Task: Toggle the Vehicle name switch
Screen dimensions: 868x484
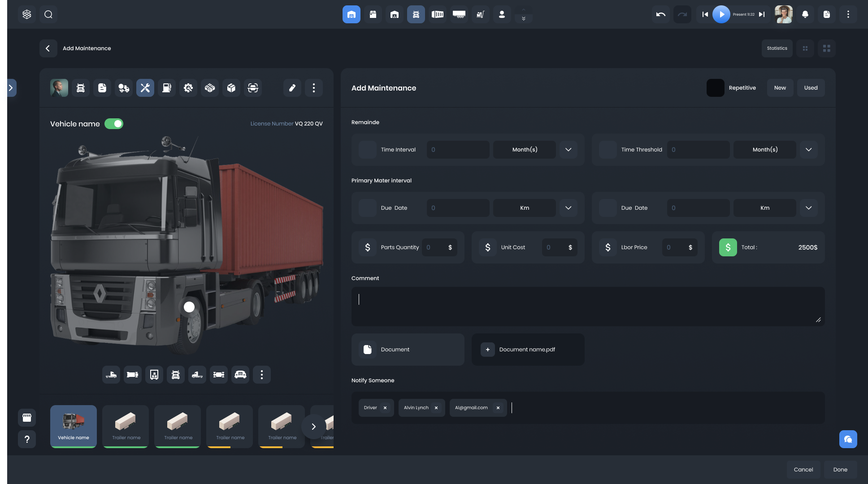Action: point(114,124)
